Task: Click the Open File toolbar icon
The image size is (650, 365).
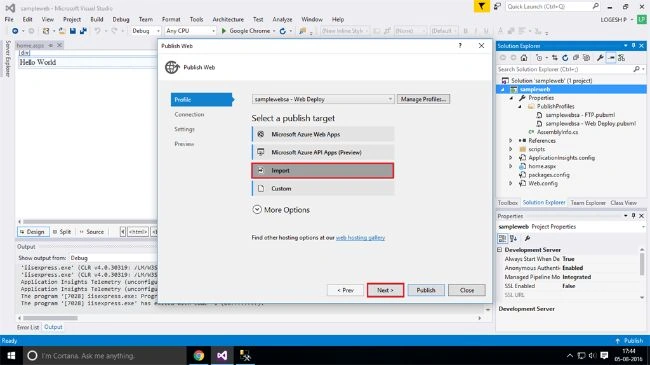Action: pos(62,31)
